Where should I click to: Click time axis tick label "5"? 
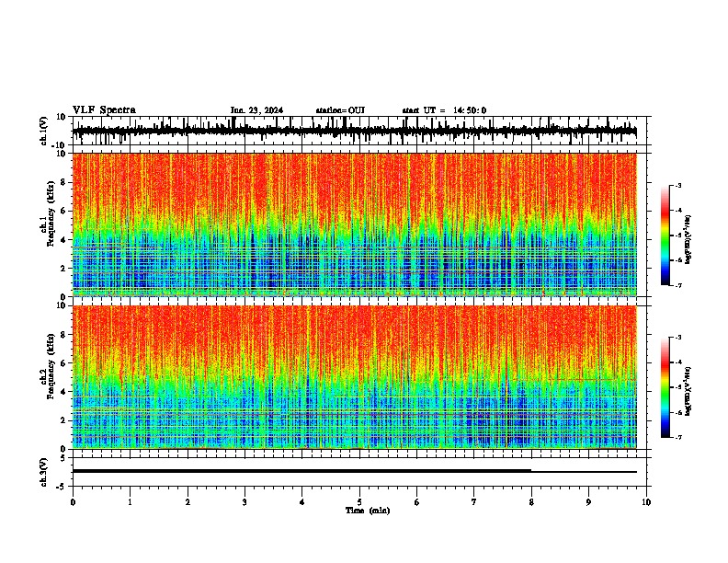359,502
